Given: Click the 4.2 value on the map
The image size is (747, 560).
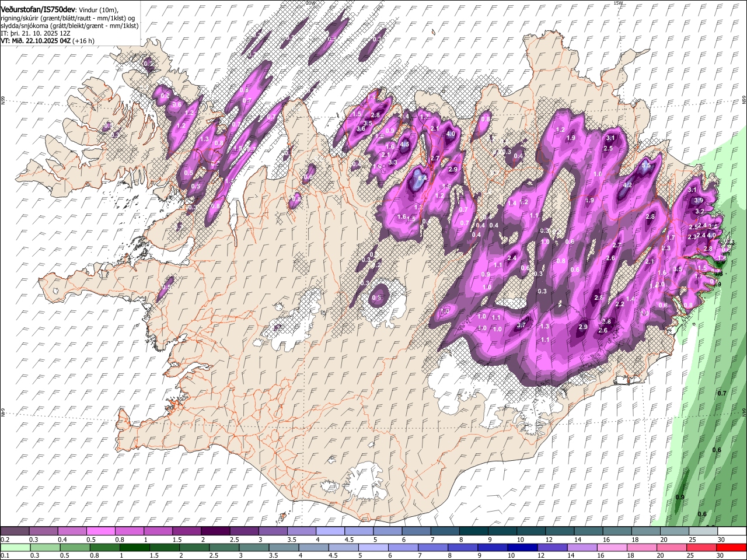Looking at the screenshot, I should [x=628, y=185].
